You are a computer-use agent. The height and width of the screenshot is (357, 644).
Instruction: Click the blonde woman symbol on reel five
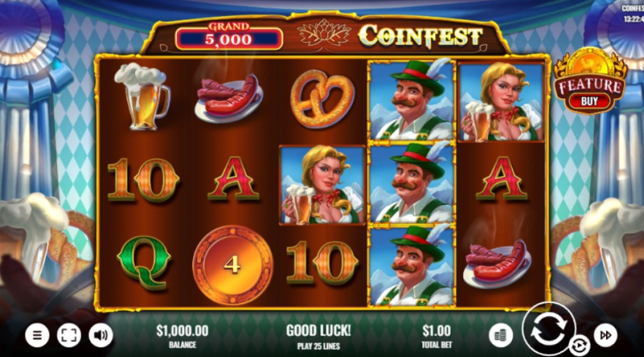[500, 102]
